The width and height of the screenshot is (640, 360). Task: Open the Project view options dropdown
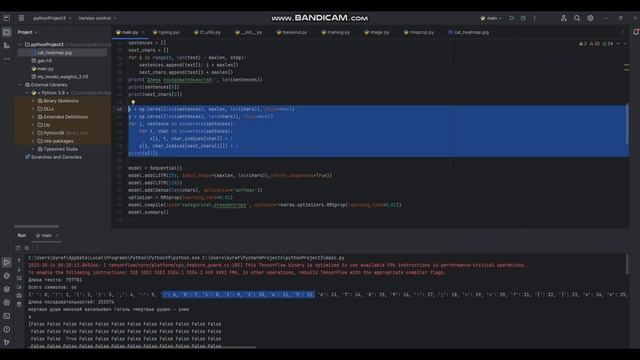(27, 32)
